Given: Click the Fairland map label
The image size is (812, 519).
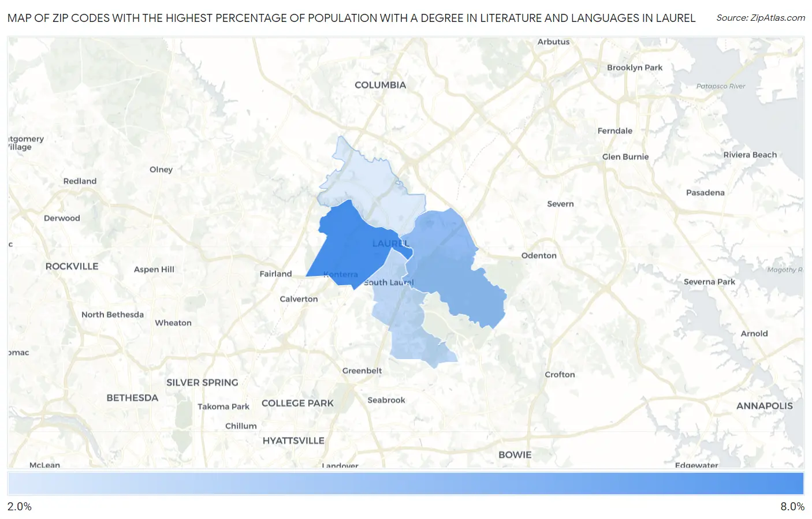Looking at the screenshot, I should (275, 274).
